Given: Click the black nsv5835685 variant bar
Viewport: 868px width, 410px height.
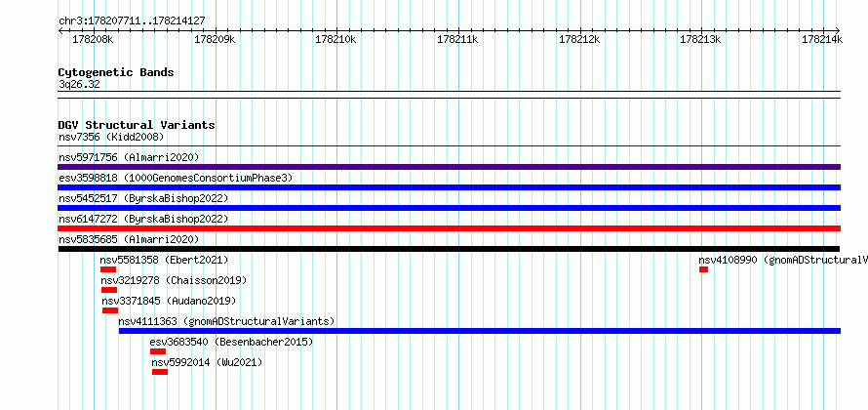Looking at the screenshot, I should tap(449, 249).
